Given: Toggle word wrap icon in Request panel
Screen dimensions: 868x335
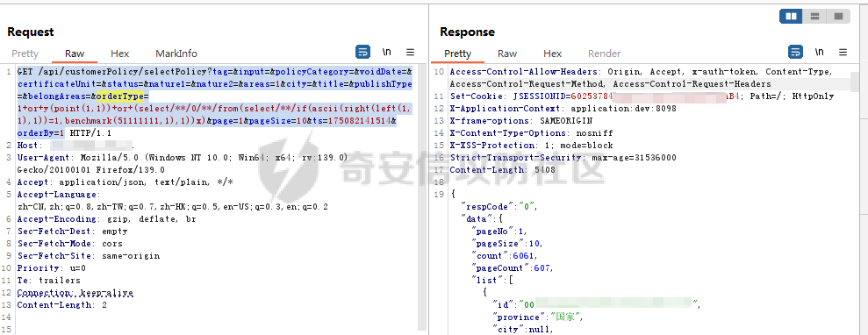Looking at the screenshot, I should (362, 53).
